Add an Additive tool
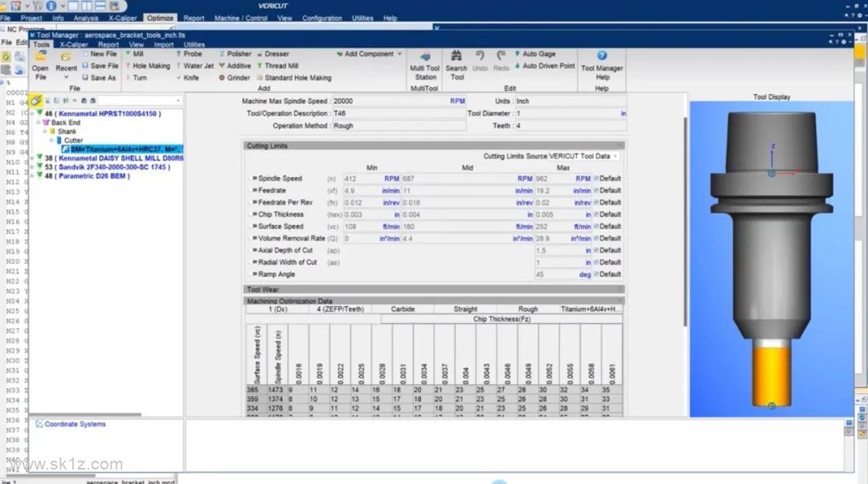This screenshot has height=484, width=868. click(x=235, y=66)
